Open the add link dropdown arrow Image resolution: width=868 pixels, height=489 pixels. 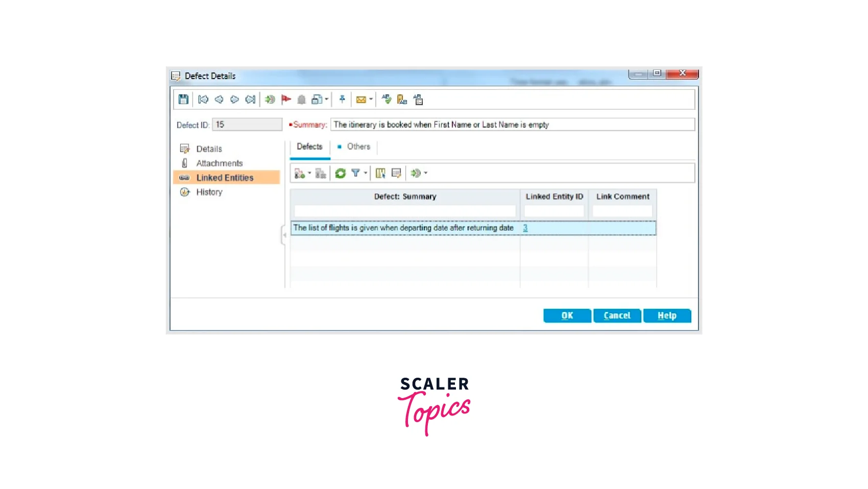[x=309, y=173]
